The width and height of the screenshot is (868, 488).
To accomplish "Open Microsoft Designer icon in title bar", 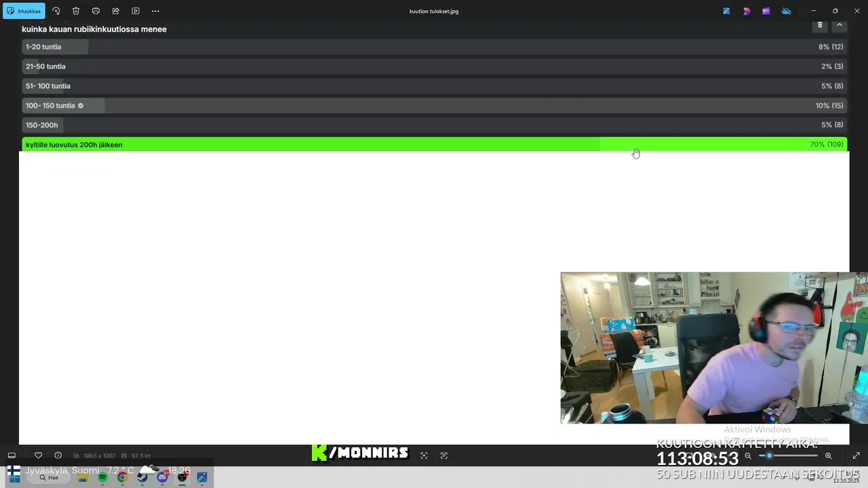I will pos(747,11).
